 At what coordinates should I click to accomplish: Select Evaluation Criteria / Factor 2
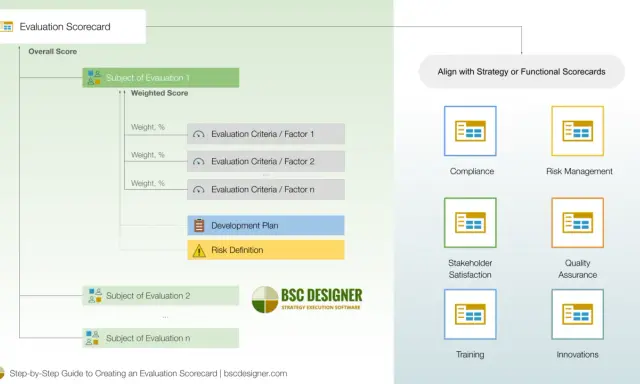pyautogui.click(x=266, y=162)
